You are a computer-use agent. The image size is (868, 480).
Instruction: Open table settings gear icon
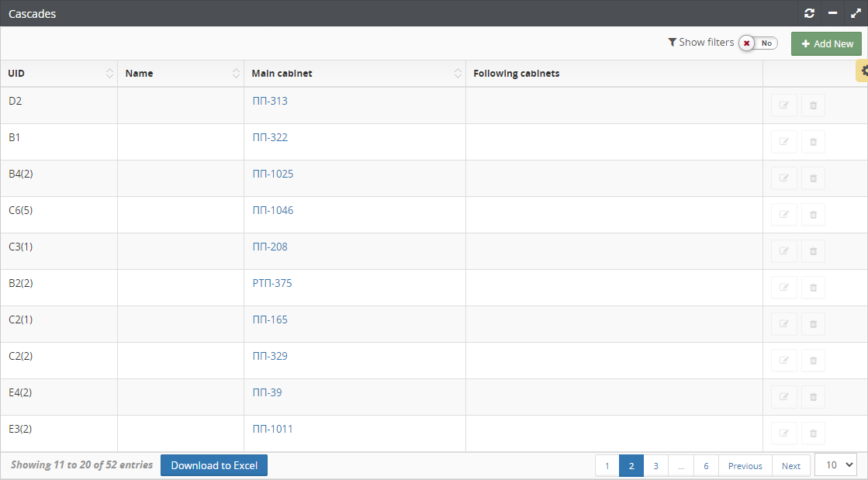pos(864,71)
